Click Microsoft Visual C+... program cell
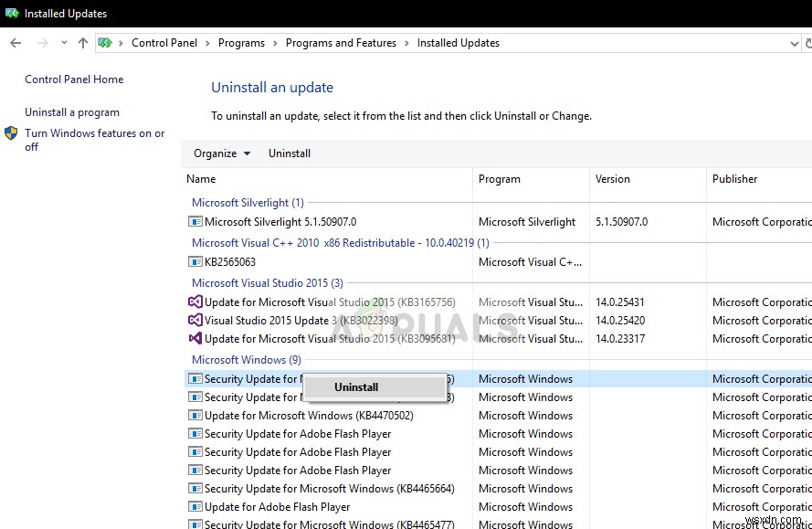The image size is (812, 529). (531, 261)
